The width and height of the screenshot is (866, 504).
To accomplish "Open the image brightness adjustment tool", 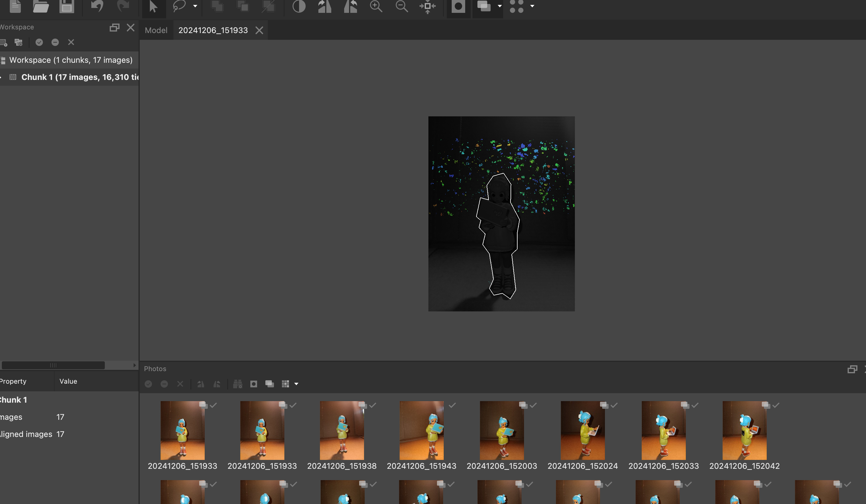I will 299,6.
